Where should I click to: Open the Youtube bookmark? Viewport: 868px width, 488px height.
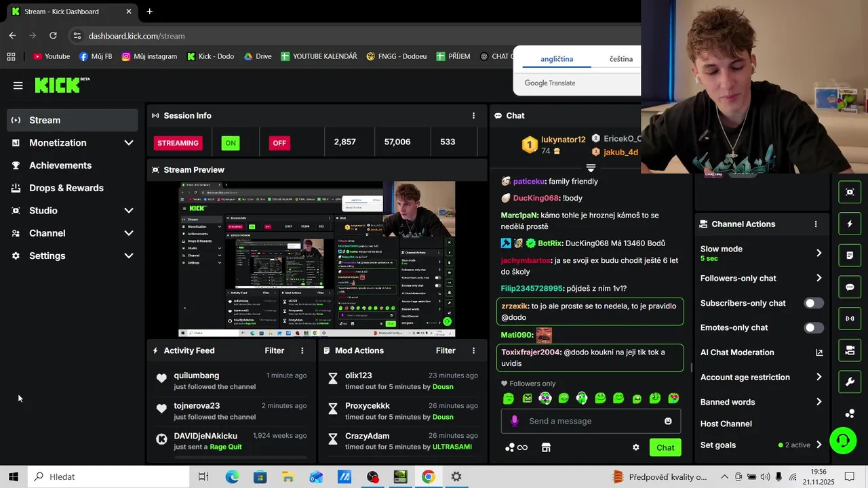(x=52, y=56)
